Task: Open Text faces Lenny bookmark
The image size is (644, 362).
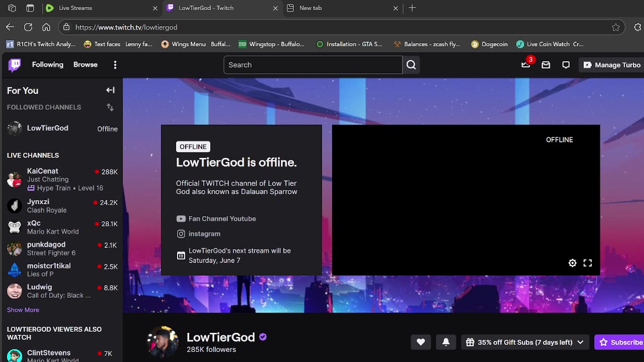Action: tap(118, 44)
